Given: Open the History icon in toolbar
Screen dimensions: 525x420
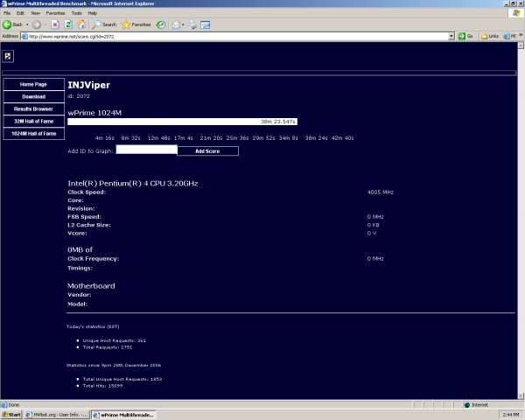Looking at the screenshot, I should click(x=161, y=24).
